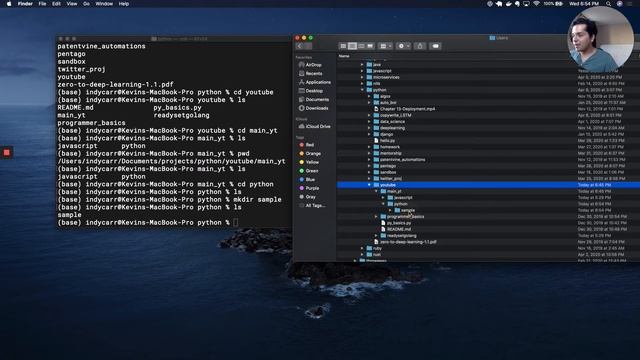Select iCloud Drive in Finder sidebar
The image size is (640, 360).
coord(315,127)
